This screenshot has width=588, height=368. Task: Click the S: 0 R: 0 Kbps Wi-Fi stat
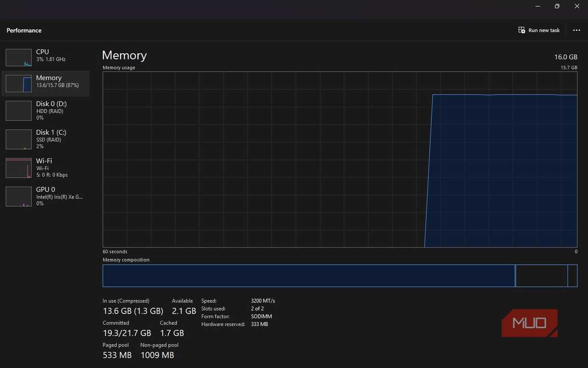[52, 175]
